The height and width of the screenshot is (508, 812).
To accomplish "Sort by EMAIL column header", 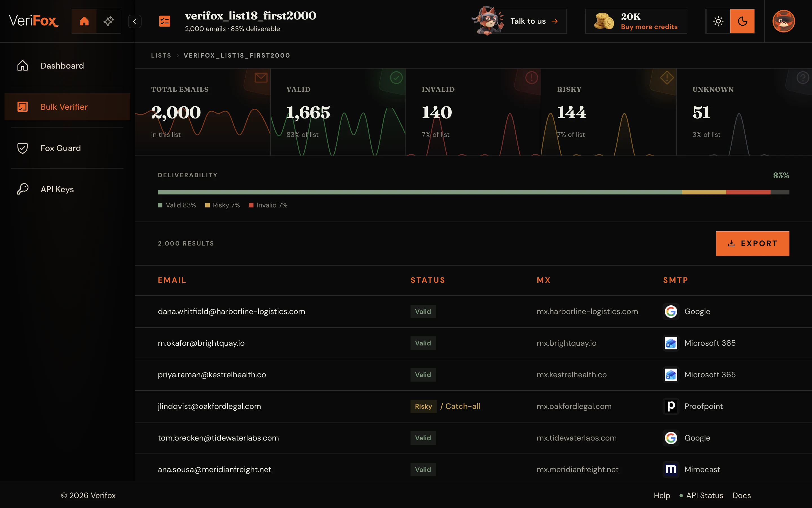I will tap(172, 280).
